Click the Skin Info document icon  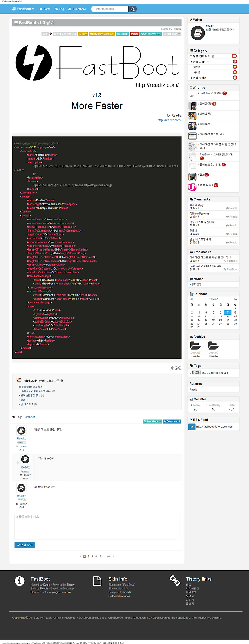pos(98,580)
